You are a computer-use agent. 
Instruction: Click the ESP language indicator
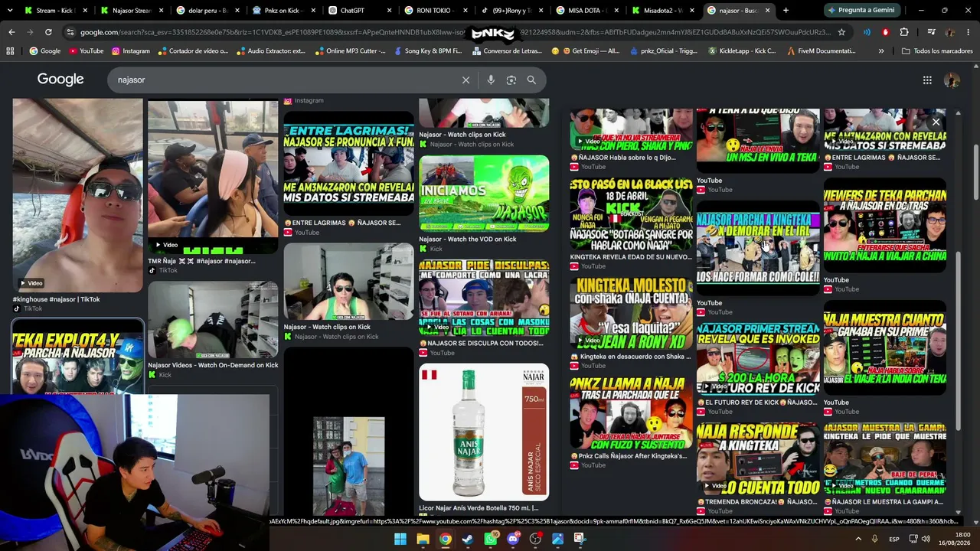[894, 539]
